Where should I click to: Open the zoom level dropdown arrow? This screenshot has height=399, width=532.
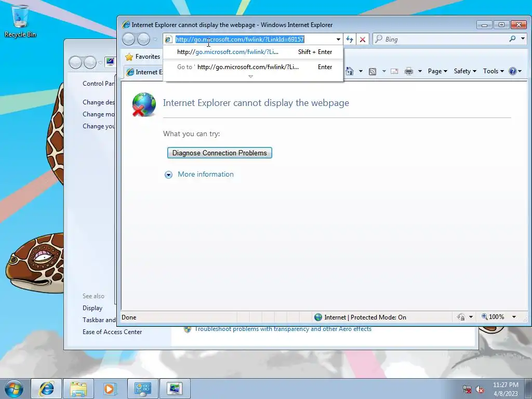click(x=514, y=317)
